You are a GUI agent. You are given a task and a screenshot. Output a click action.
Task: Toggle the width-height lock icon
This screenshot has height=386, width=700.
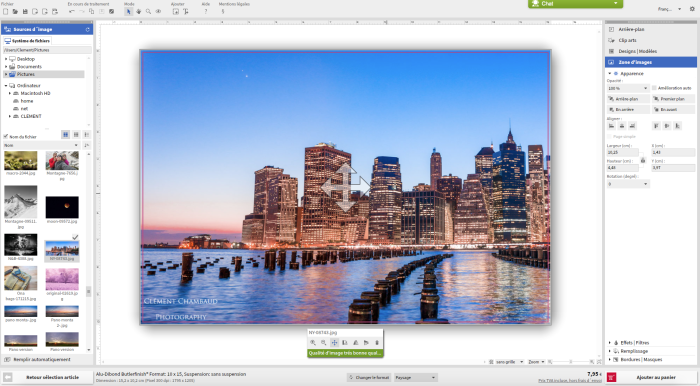click(643, 160)
